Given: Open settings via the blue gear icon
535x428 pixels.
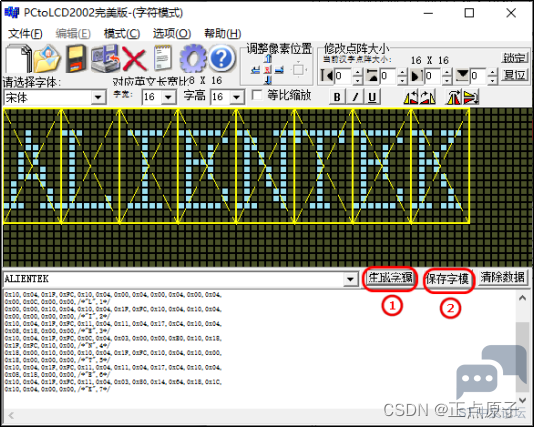Looking at the screenshot, I should click(193, 59).
